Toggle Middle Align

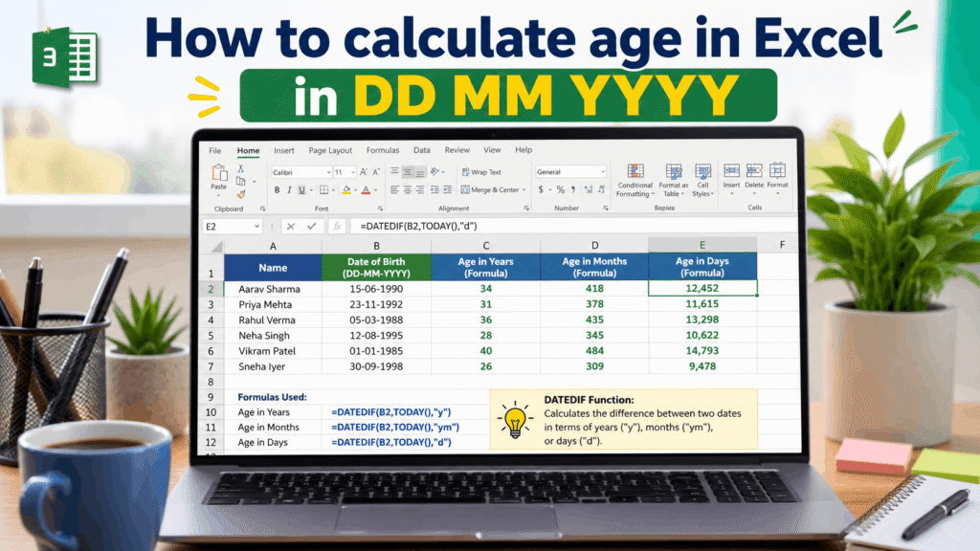tap(407, 171)
